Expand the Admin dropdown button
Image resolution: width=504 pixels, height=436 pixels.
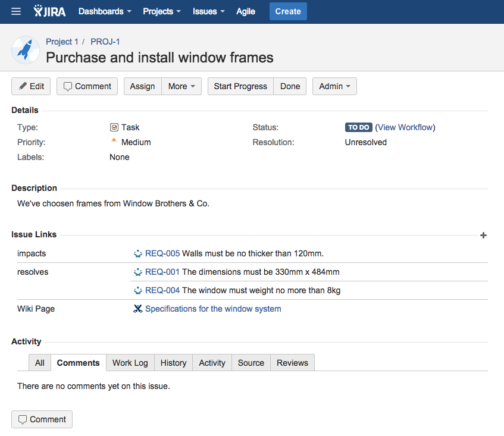point(334,86)
